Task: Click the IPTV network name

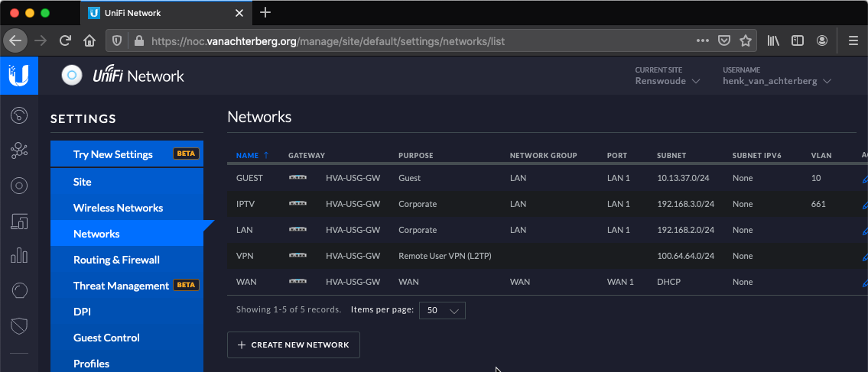Action: pyautogui.click(x=245, y=204)
